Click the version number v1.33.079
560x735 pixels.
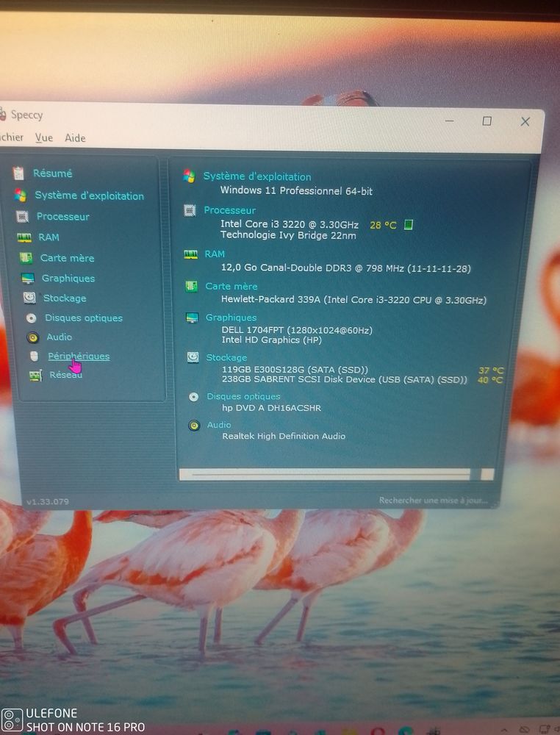(x=47, y=501)
